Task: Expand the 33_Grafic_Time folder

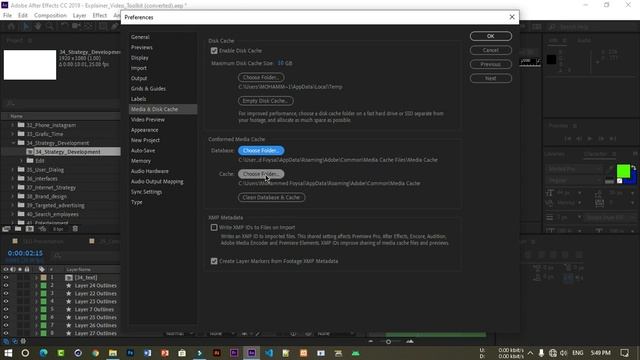Action: (x=12, y=134)
